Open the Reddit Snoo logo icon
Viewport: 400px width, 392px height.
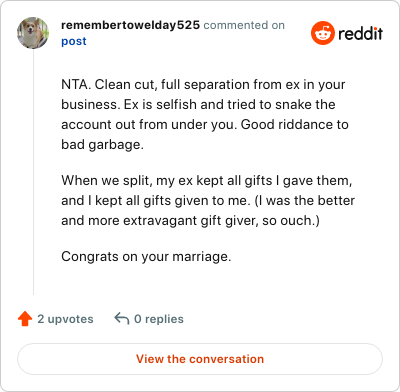tap(323, 33)
